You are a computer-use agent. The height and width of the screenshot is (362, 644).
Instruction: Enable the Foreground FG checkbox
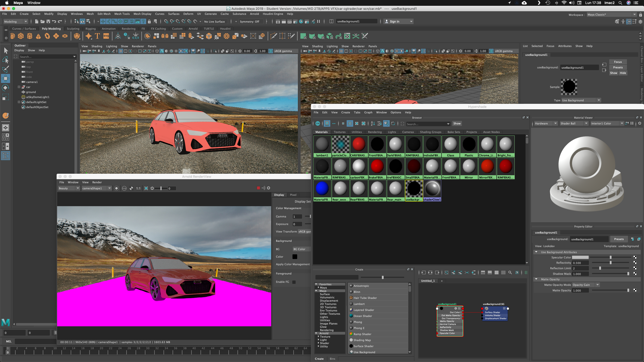tap(294, 282)
